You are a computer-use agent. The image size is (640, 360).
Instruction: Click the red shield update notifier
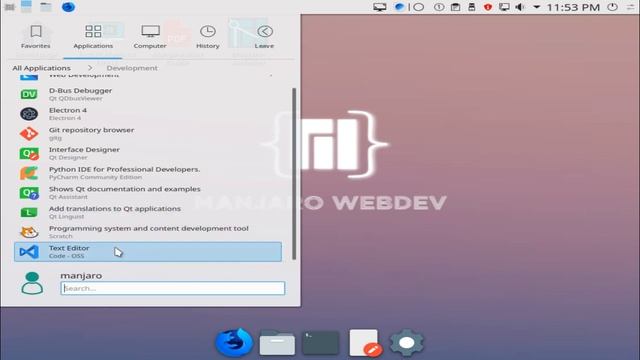coord(487,7)
